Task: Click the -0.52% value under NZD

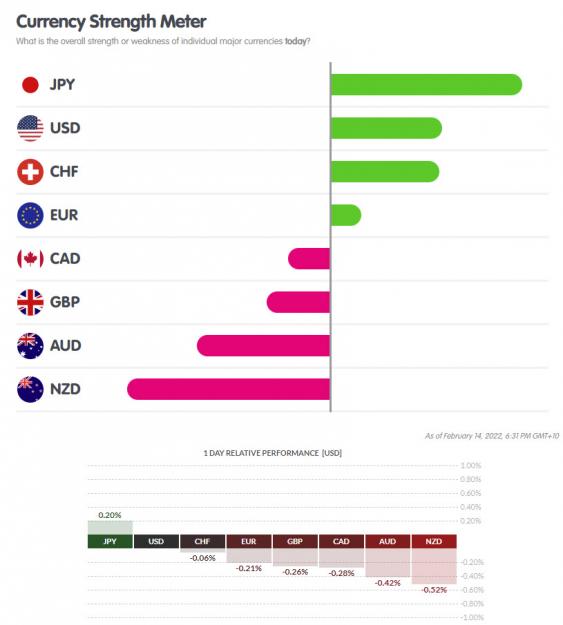Action: coord(434,590)
